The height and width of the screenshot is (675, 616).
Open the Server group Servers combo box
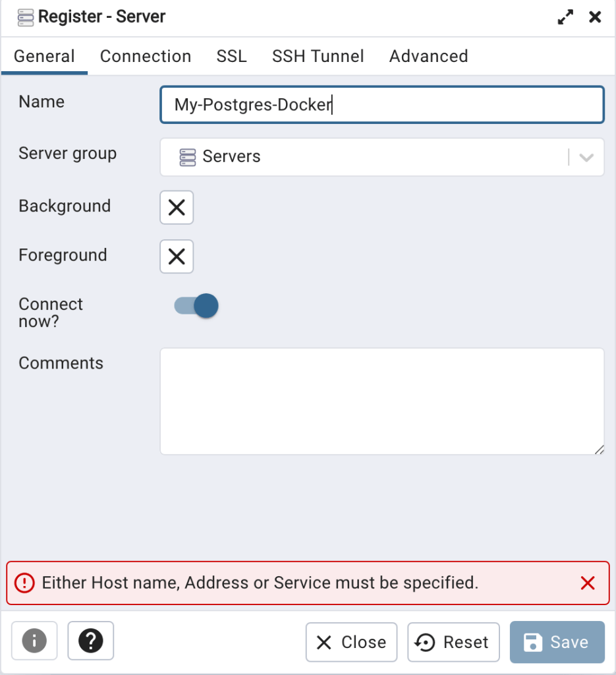tap(369, 157)
